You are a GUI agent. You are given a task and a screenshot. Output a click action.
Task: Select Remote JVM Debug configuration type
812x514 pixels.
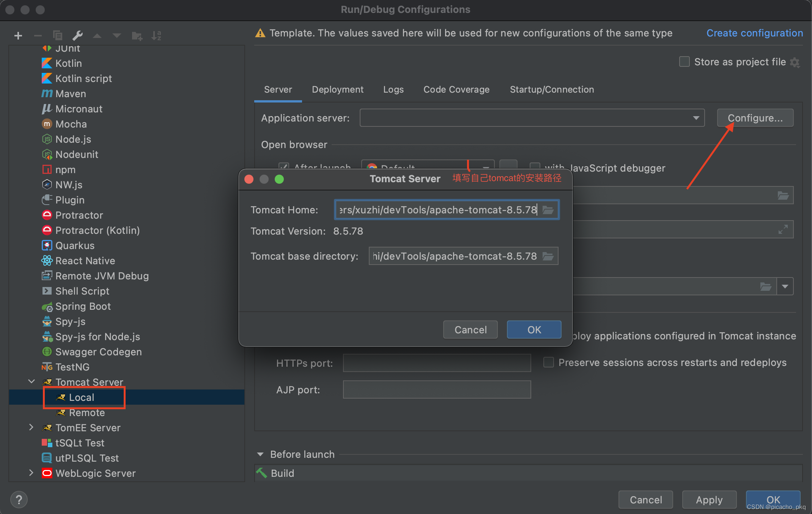click(x=102, y=276)
